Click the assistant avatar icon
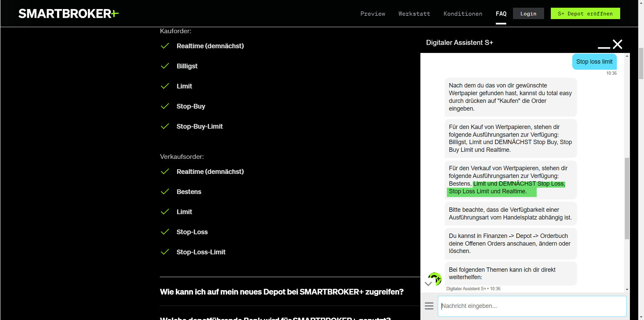 [x=435, y=279]
